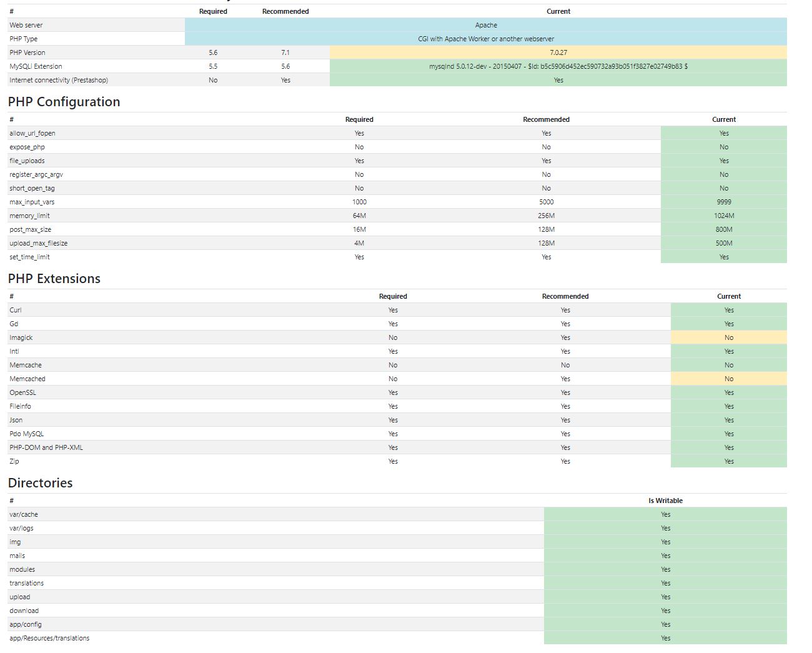This screenshot has width=812, height=653.
Task: Click the Required column header
Action: 213,11
